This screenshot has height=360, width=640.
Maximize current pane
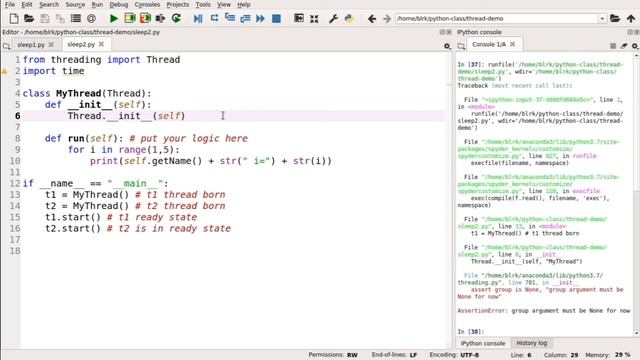299,18
